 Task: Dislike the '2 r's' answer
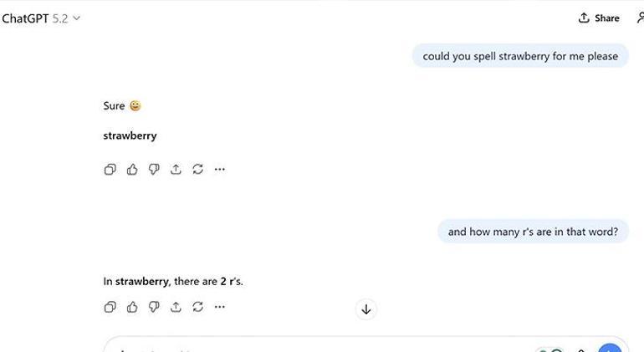(154, 307)
